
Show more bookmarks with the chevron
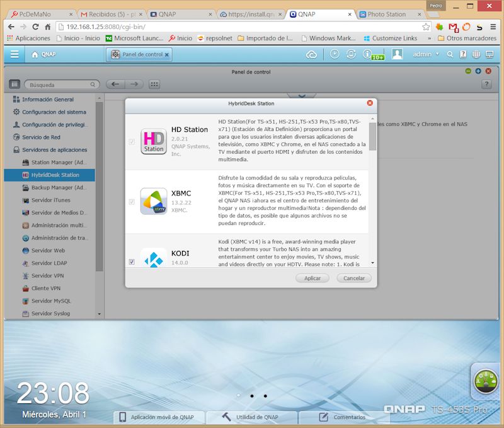coord(430,38)
